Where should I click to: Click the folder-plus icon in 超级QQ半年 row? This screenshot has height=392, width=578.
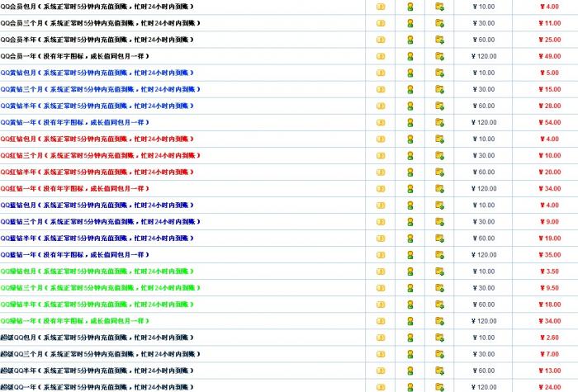tap(439, 371)
